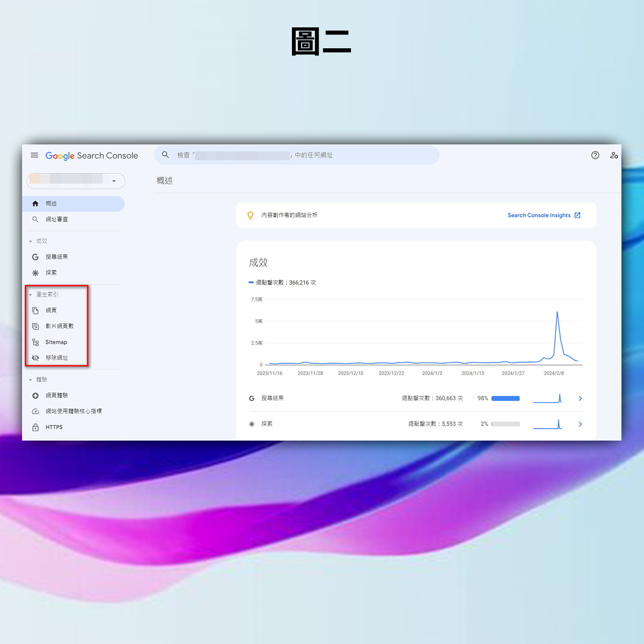
Task: Open 搜尋結果 performance row arrow
Action: (580, 398)
